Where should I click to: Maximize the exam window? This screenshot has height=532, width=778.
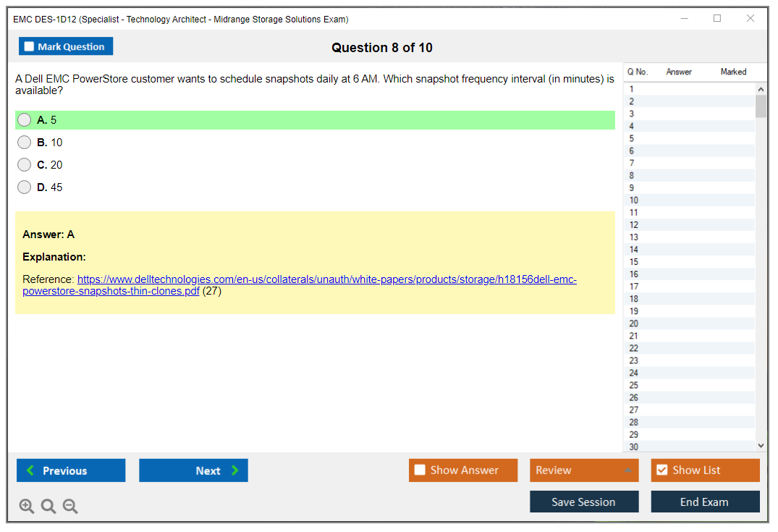(717, 19)
